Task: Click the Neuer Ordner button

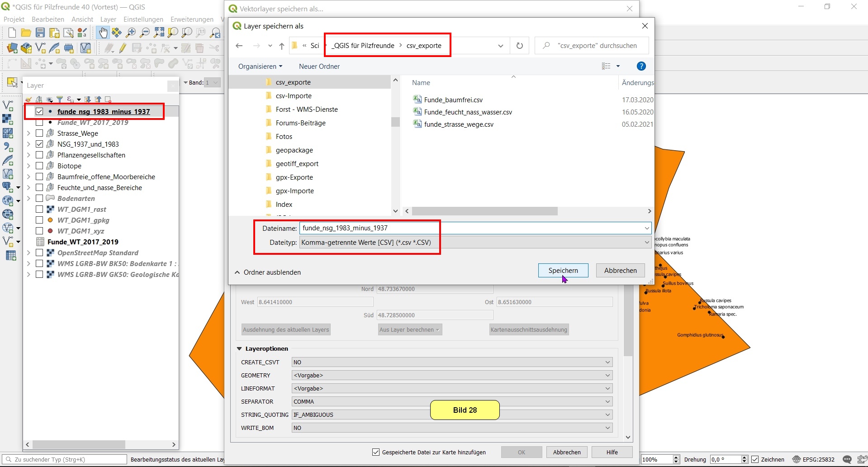Action: click(319, 67)
